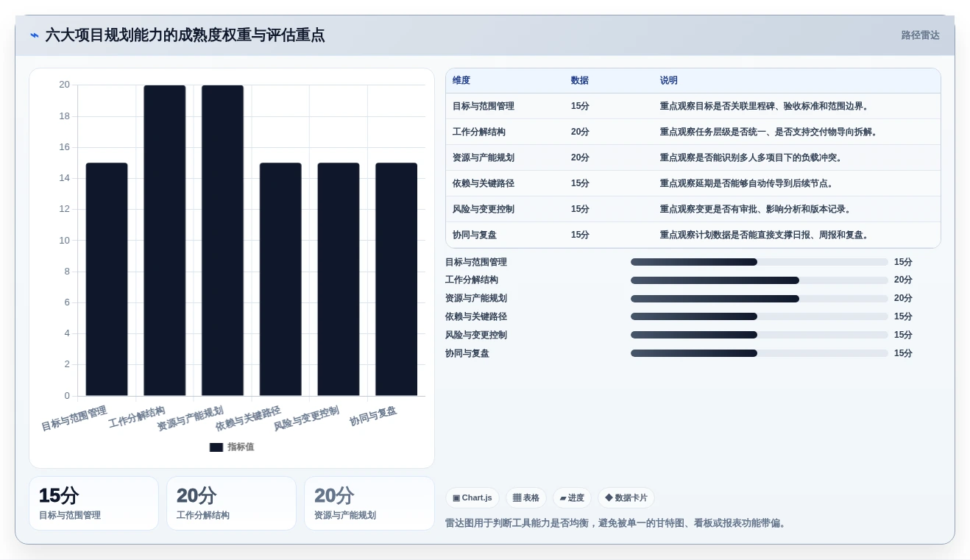
Task: Click progress bar for 资源与产能规划
Action: pos(760,299)
